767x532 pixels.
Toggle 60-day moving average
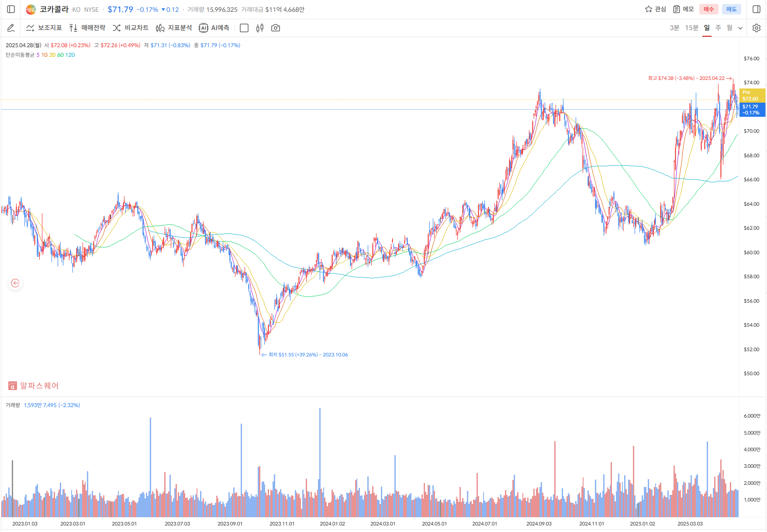point(60,55)
